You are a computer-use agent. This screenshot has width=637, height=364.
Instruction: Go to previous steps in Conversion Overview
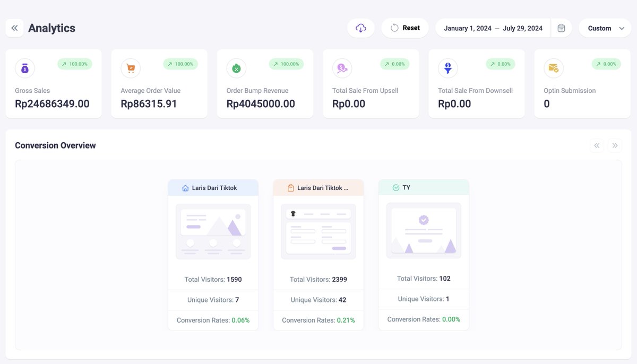(597, 145)
